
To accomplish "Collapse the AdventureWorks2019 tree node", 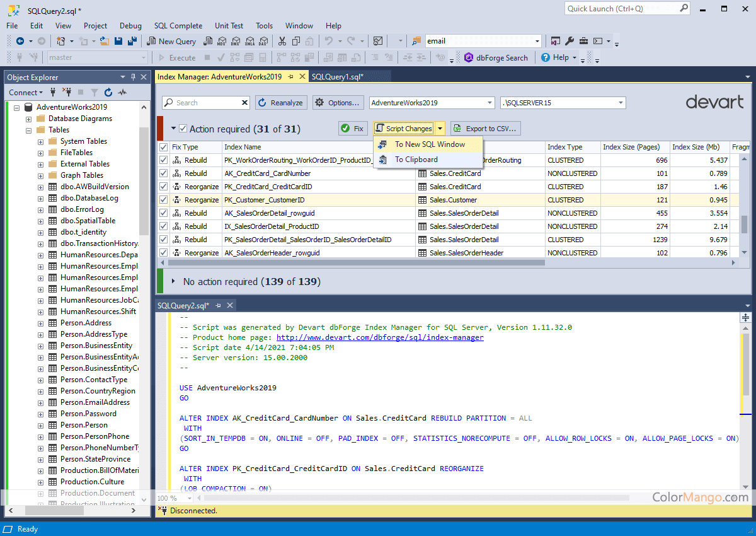I will [x=17, y=107].
